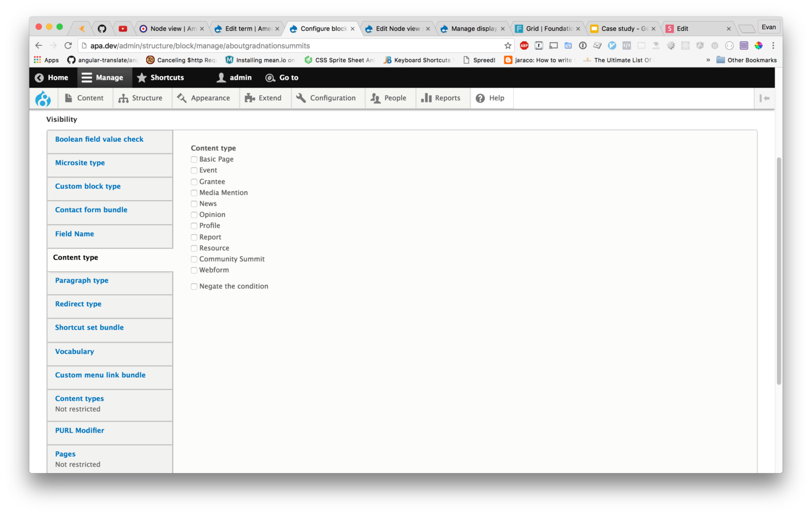Select Redirect type vertical tab
This screenshot has width=812, height=515.
click(x=110, y=306)
